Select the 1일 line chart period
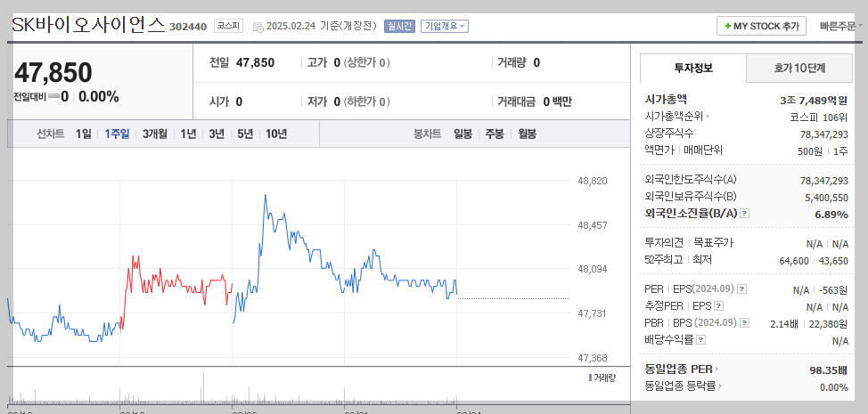This screenshot has height=414, width=868. click(x=84, y=134)
